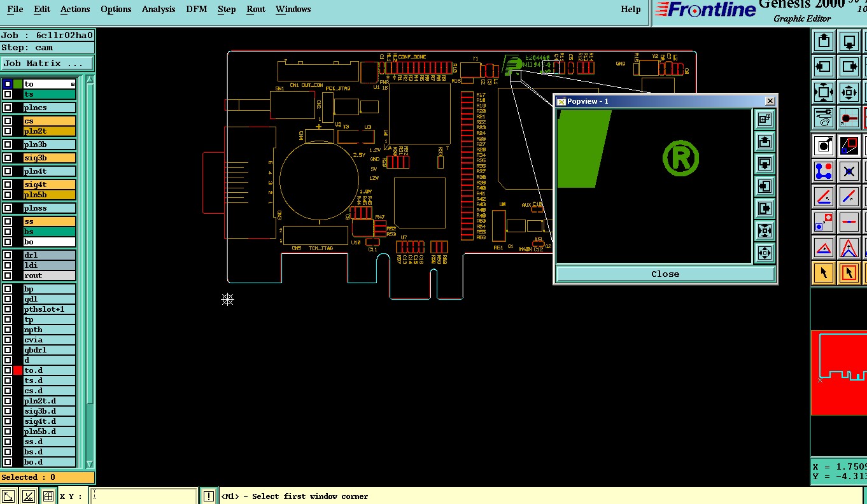Screen dimensions: 867x504
Task: Click the X Y coordinate input field
Action: click(143, 496)
